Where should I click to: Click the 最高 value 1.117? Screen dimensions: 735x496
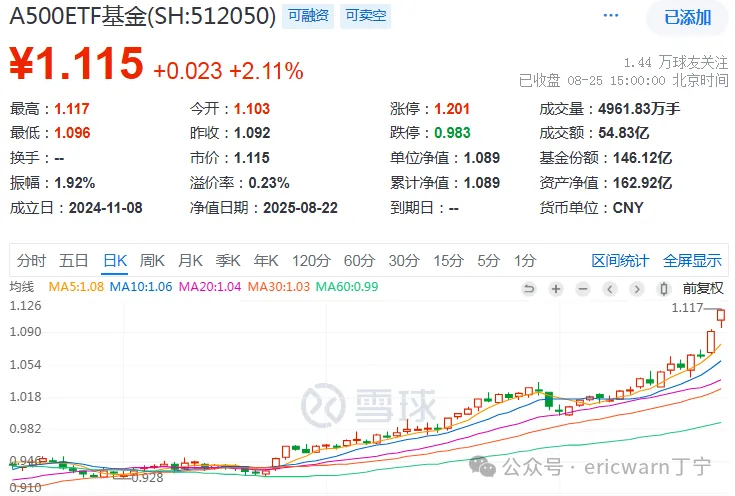point(72,109)
